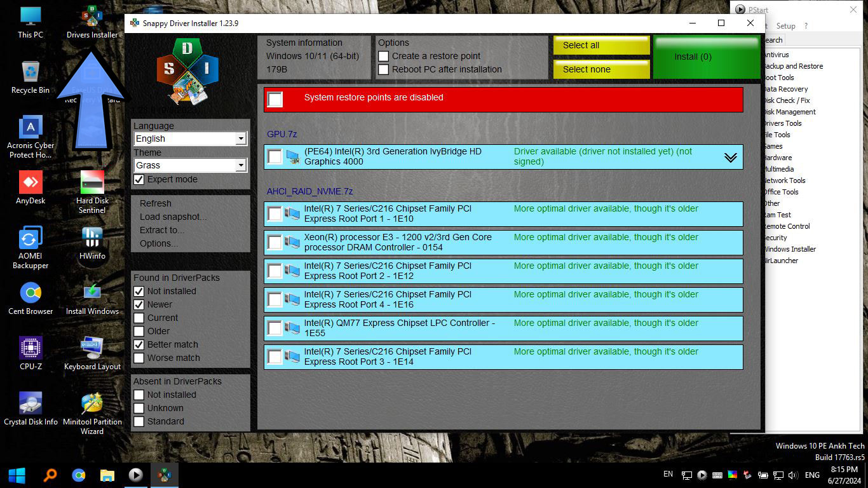The image size is (868, 488).
Task: Open the Setup menu in PStart
Action: (786, 25)
